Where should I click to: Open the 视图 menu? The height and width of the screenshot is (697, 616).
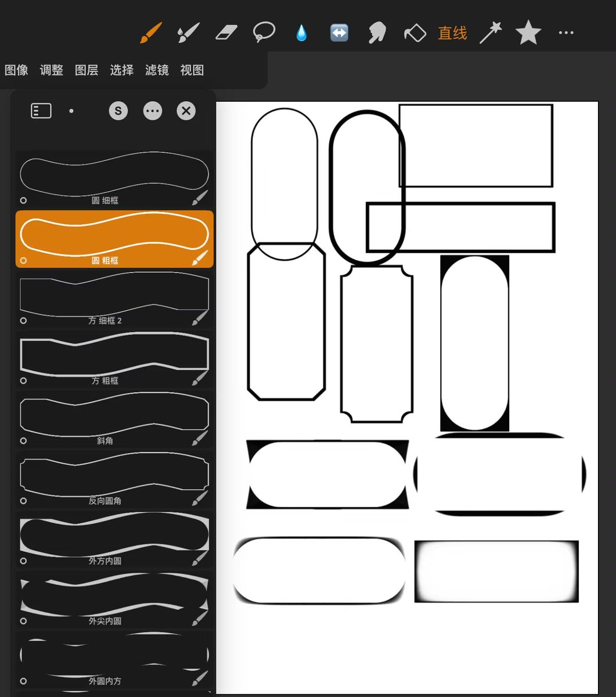tap(192, 70)
